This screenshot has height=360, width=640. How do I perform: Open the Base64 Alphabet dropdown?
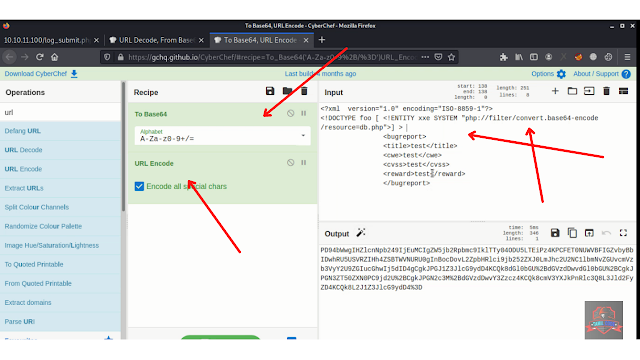tap(222, 136)
